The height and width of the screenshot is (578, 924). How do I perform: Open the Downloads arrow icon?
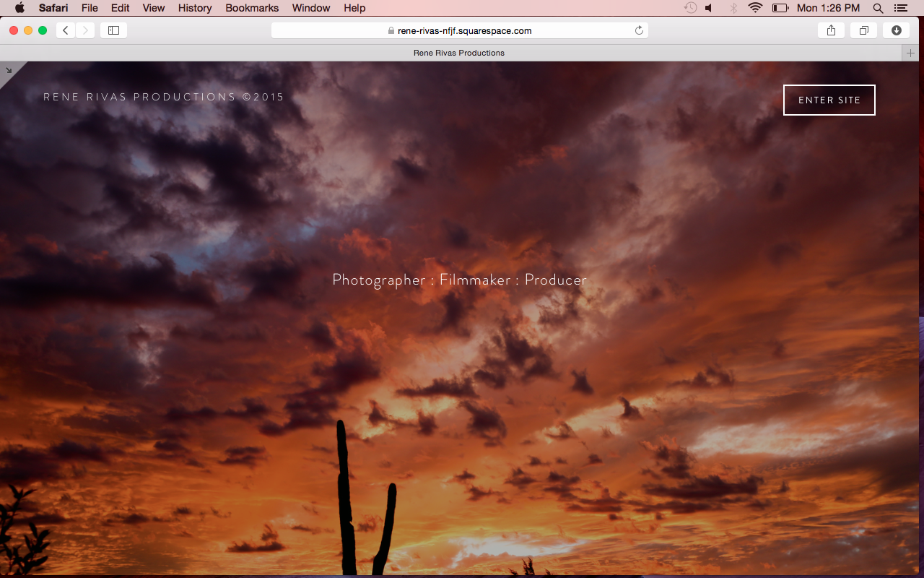(x=896, y=30)
